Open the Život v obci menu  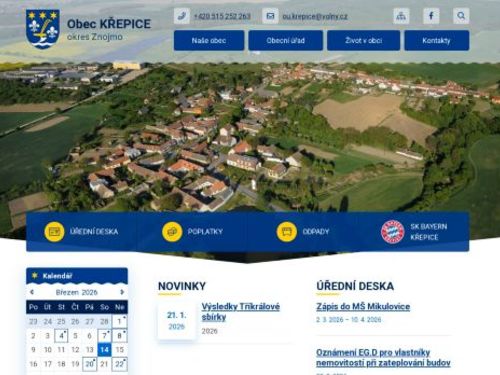tap(364, 40)
